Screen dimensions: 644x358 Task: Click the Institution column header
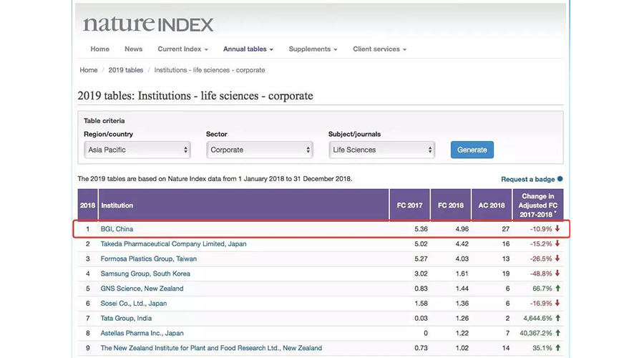243,205
